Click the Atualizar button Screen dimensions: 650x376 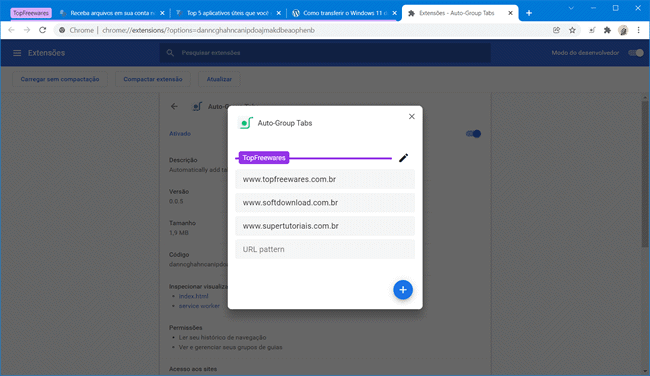(x=219, y=79)
